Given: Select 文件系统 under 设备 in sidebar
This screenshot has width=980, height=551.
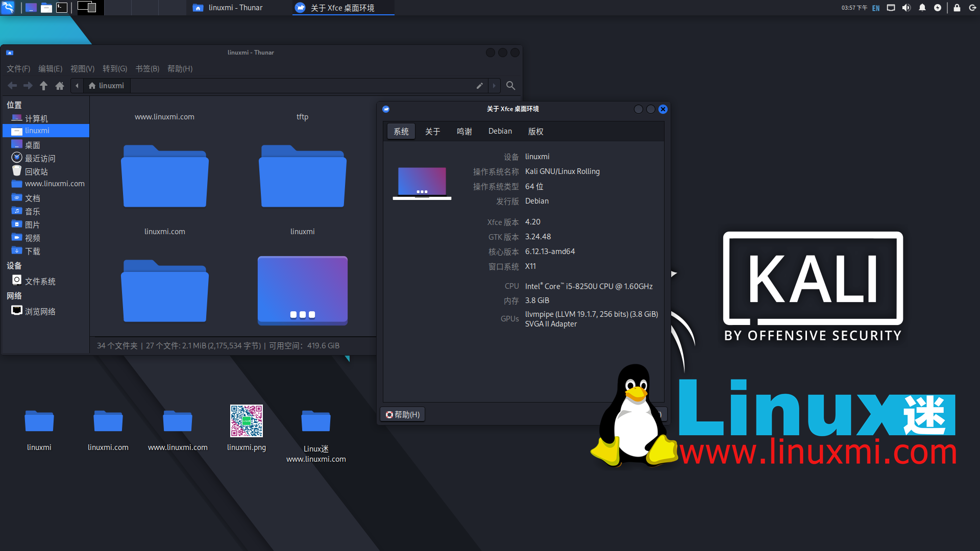Looking at the screenshot, I should [x=46, y=281].
